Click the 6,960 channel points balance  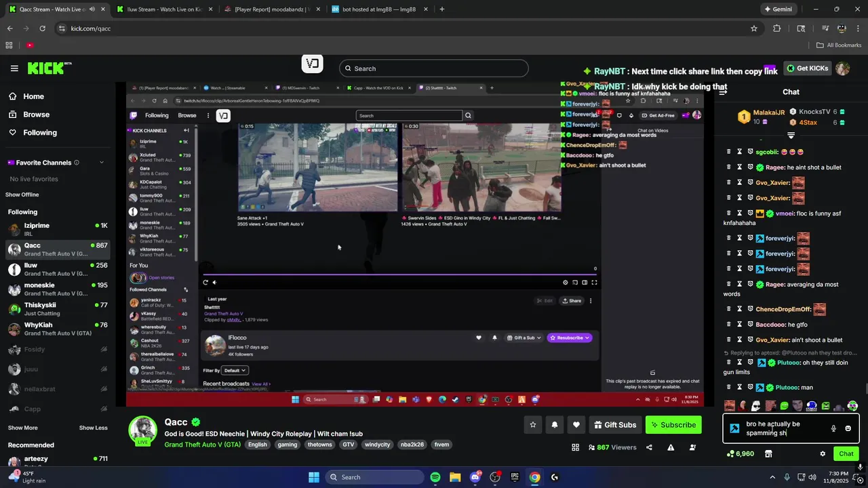739,453
